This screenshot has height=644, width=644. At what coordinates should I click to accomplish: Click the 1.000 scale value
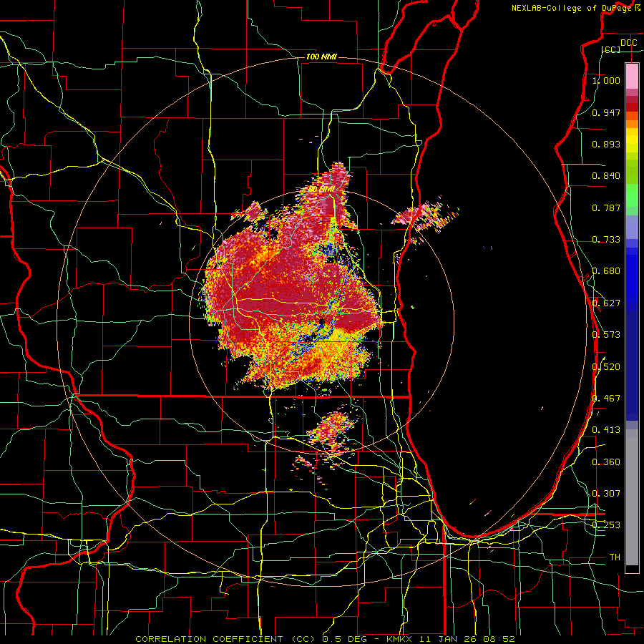point(606,80)
